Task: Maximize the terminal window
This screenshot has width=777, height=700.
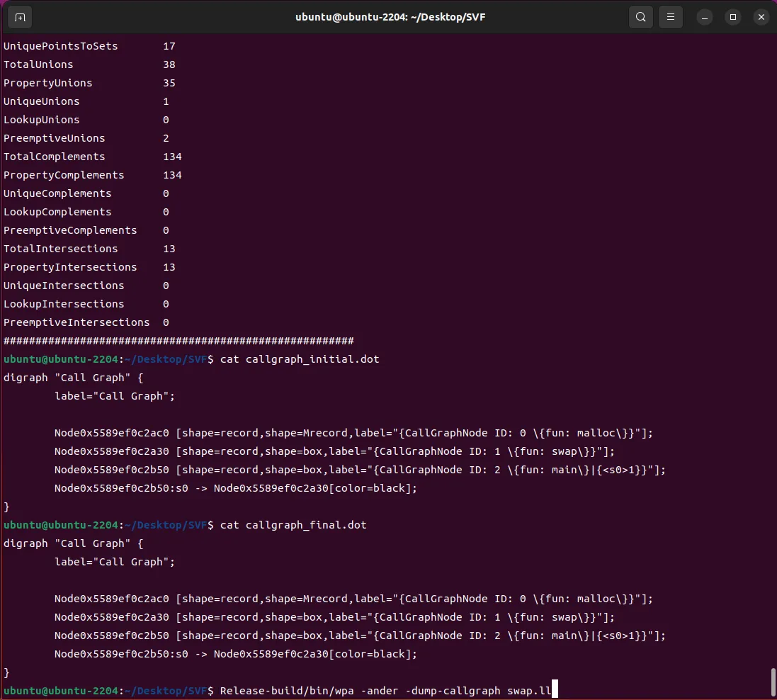Action: tap(733, 17)
